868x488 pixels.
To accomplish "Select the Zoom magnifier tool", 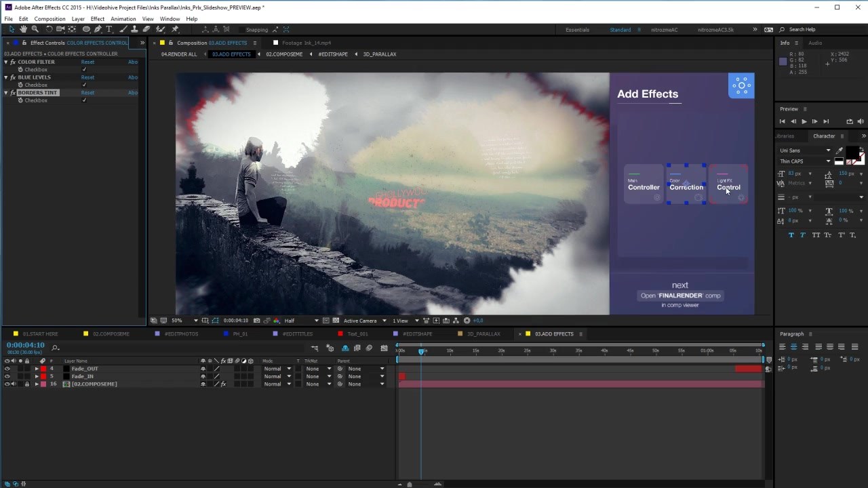I will pos(35,29).
